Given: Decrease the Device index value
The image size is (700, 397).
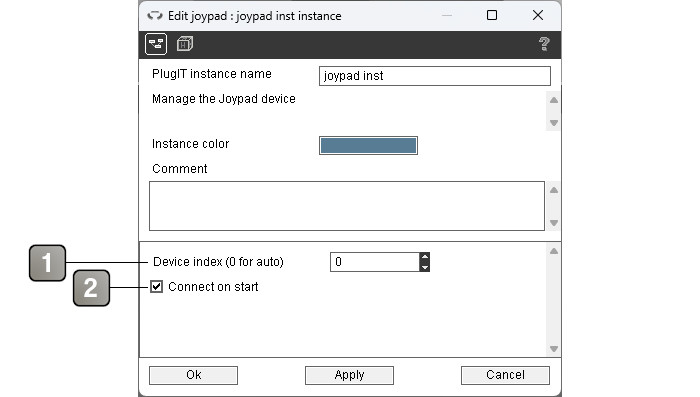Looking at the screenshot, I should (x=425, y=267).
